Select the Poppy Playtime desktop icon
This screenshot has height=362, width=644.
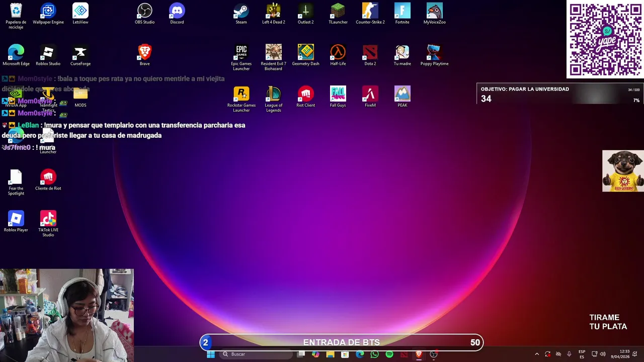point(435,55)
